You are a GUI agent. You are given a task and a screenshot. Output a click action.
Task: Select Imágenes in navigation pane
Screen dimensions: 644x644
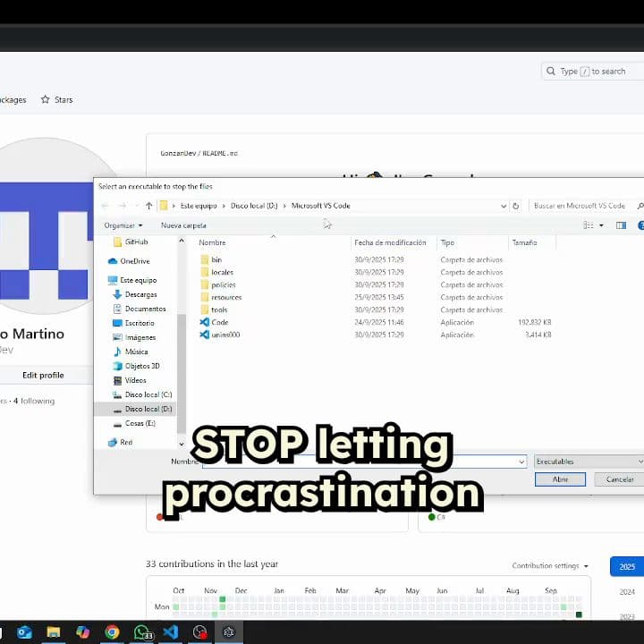pos(134,337)
